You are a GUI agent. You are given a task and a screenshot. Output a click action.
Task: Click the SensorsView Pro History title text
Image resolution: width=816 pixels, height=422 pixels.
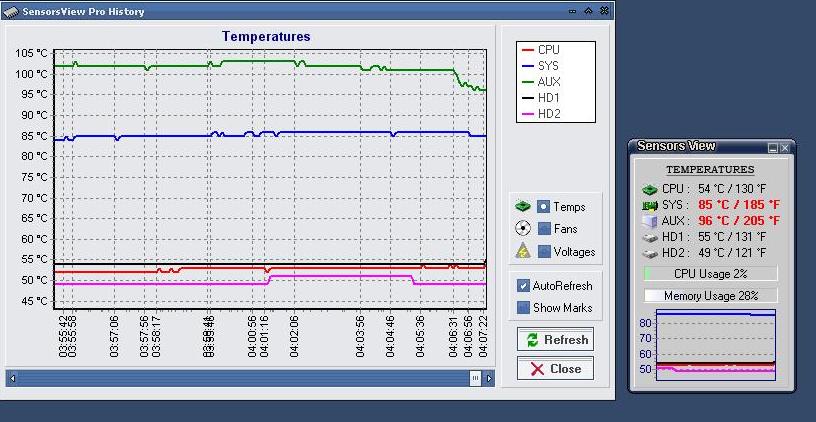pyautogui.click(x=83, y=11)
